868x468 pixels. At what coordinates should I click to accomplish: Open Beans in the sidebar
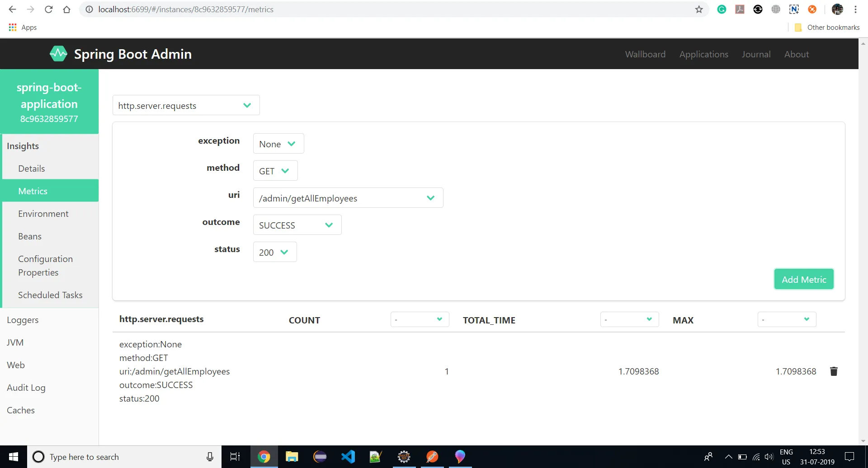click(x=50, y=236)
